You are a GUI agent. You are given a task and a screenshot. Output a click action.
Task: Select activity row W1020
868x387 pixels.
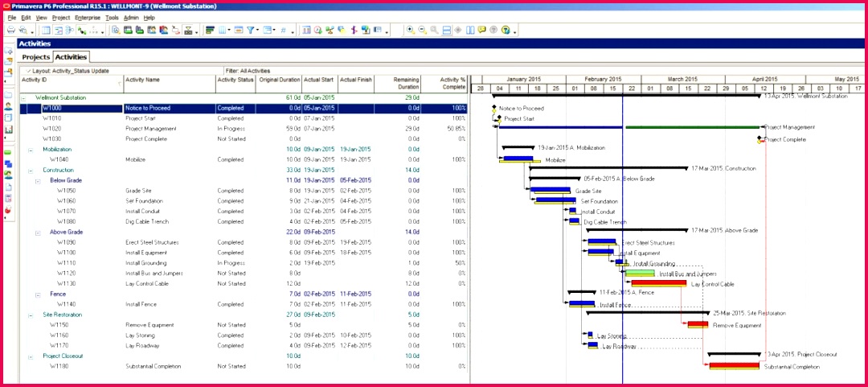pos(244,129)
